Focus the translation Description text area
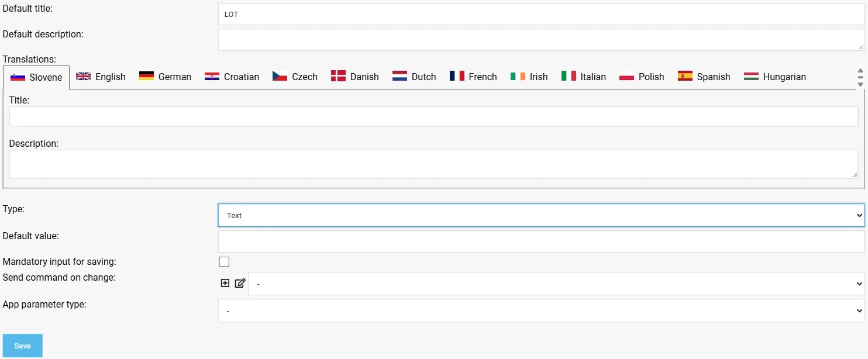Image resolution: width=868 pixels, height=359 pixels. tap(433, 164)
